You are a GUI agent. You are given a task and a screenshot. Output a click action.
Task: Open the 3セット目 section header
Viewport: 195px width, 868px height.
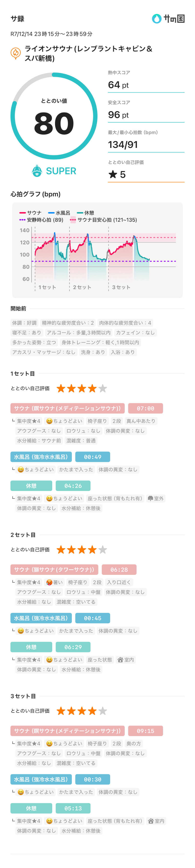coord(23,696)
